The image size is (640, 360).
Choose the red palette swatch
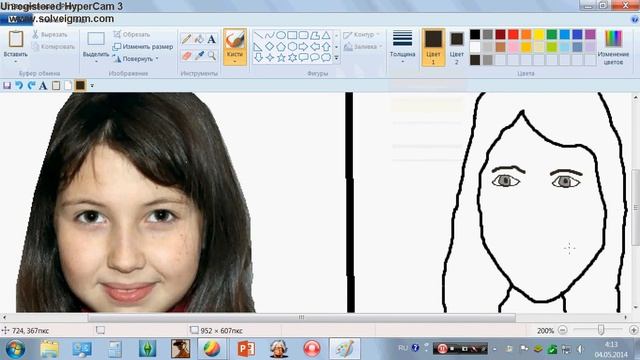[x=513, y=34]
